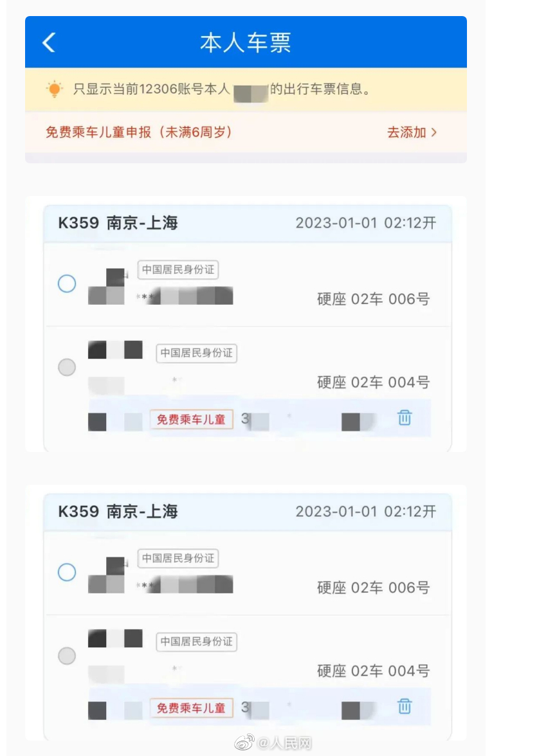Click departure time 02:12开 in second card

[x=410, y=512]
